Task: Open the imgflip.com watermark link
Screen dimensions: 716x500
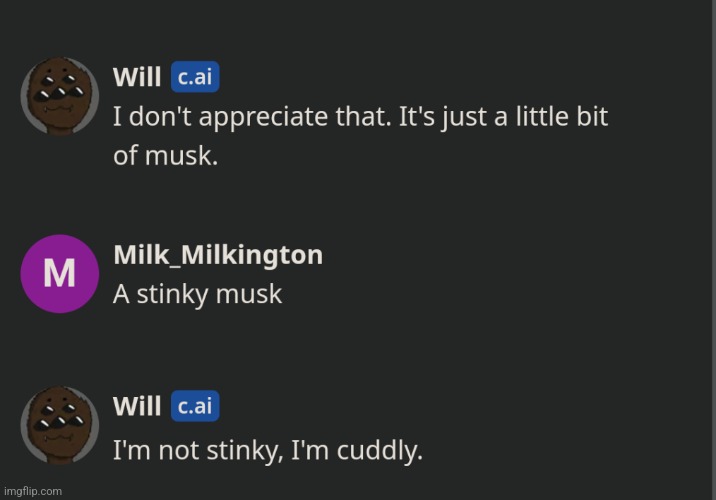Action: click(33, 491)
